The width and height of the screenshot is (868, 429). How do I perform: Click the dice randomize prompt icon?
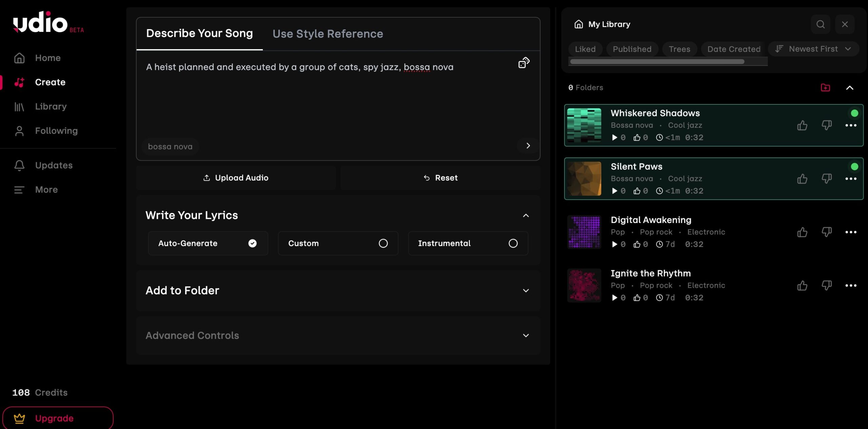click(x=524, y=63)
